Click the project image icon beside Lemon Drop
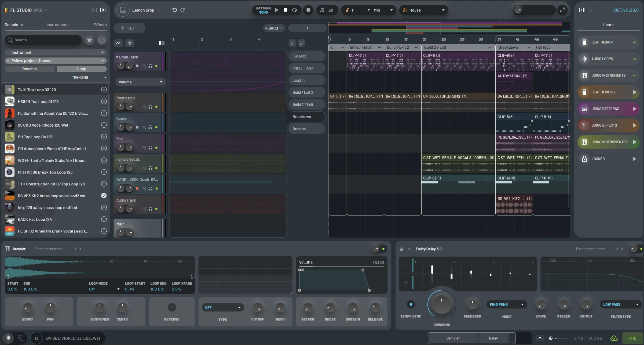This screenshot has height=345, width=644. coord(123,10)
